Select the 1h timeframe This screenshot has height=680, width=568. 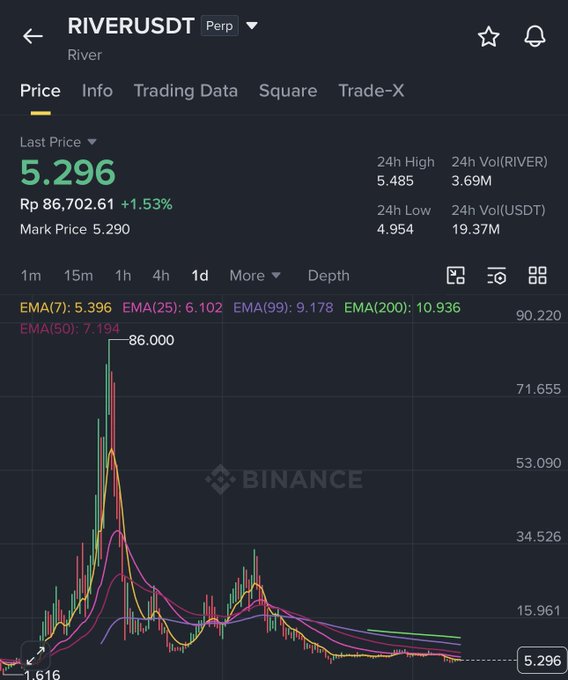click(123, 275)
